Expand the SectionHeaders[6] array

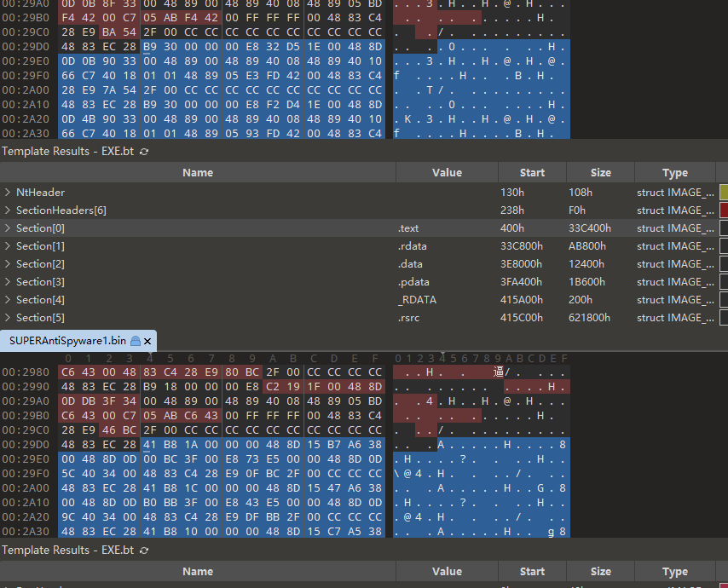point(8,210)
